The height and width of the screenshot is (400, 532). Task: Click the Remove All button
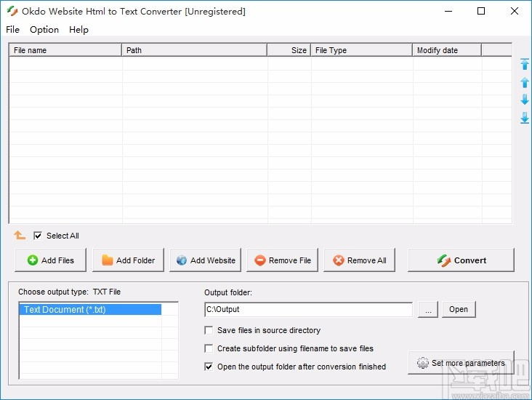(x=359, y=260)
